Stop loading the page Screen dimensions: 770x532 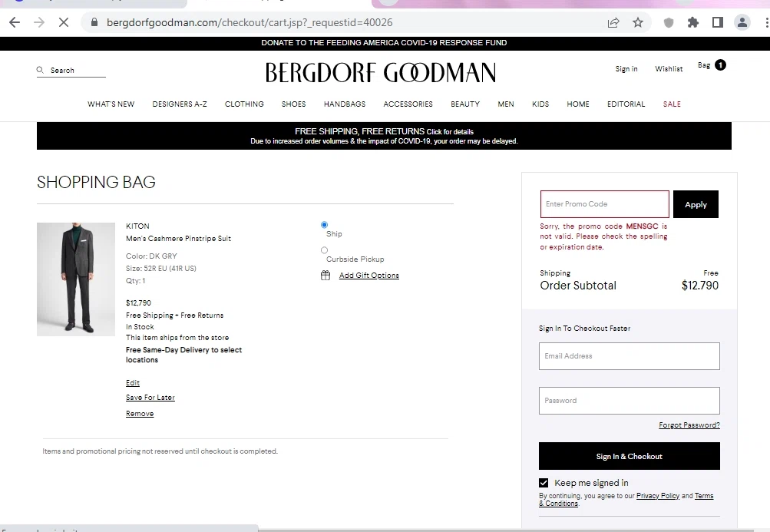(x=64, y=22)
